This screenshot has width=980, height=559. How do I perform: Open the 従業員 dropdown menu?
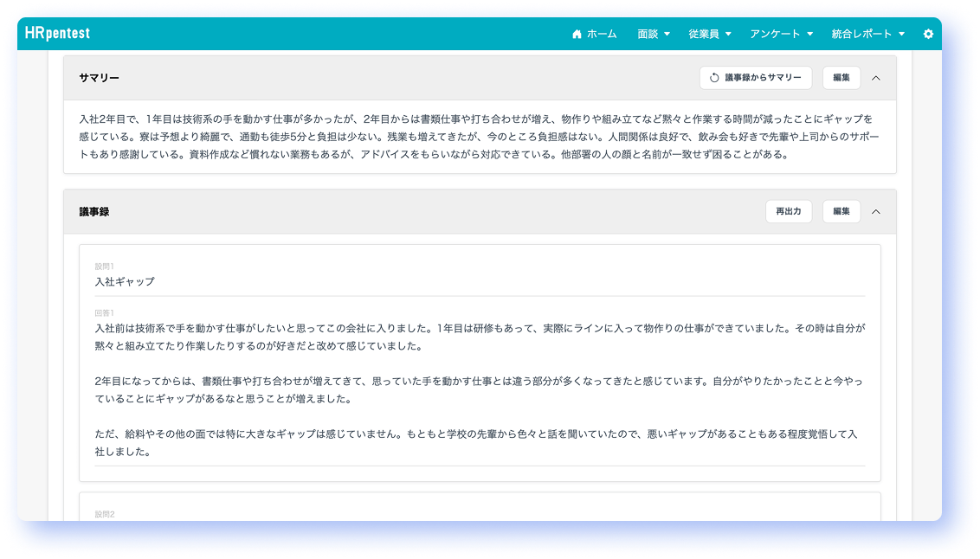pos(710,34)
